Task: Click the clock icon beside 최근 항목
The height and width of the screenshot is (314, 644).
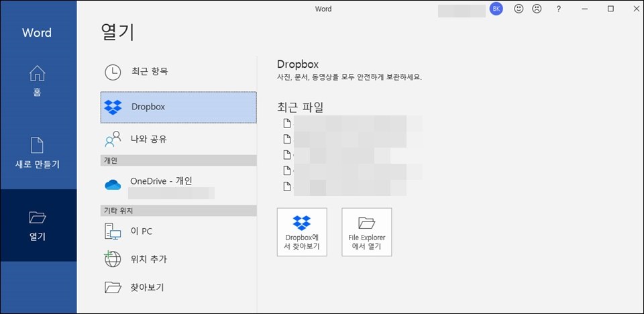Action: [x=113, y=72]
